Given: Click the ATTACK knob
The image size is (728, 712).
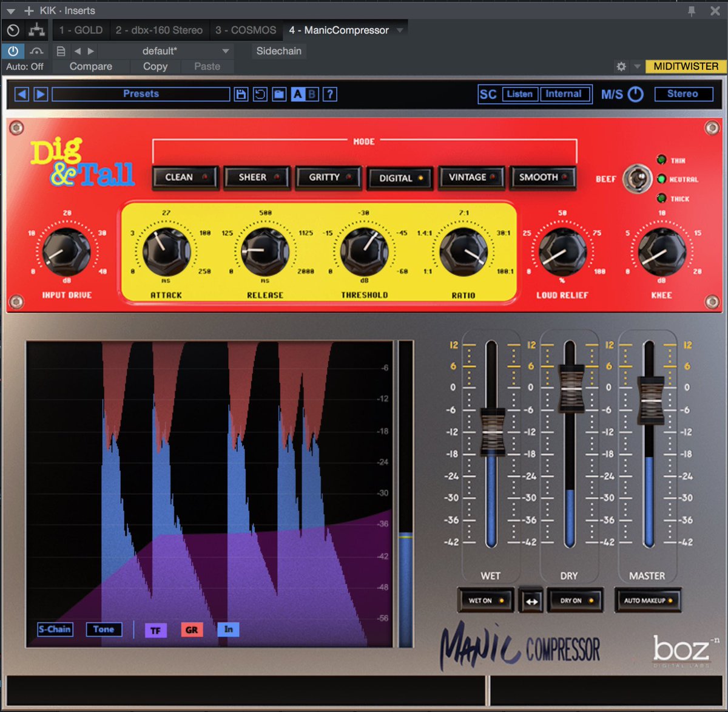Looking at the screenshot, I should tap(166, 251).
